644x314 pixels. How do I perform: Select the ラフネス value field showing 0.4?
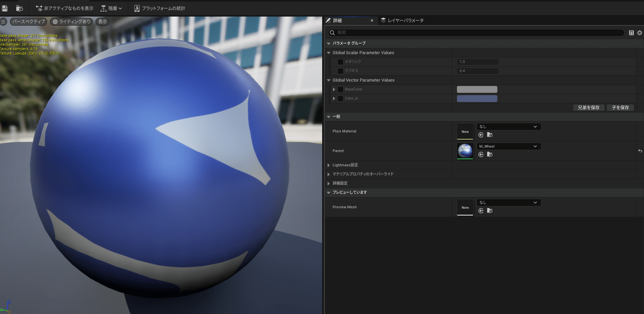tap(478, 71)
